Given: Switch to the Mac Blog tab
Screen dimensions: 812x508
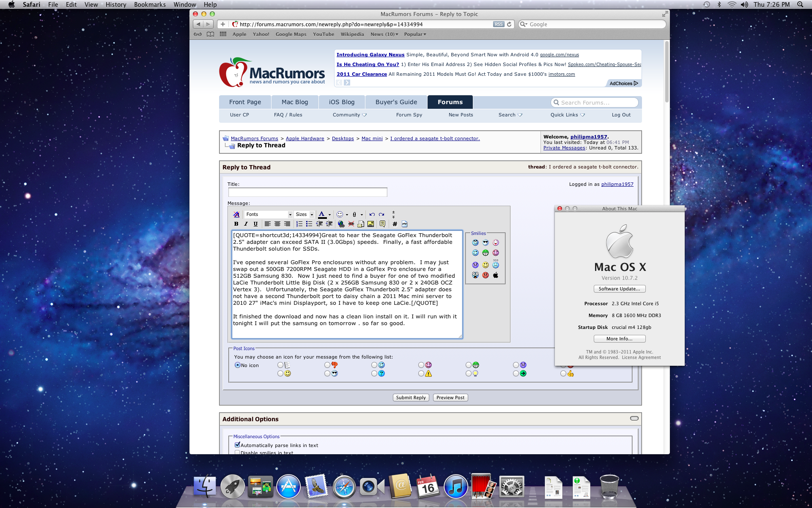Looking at the screenshot, I should point(295,102).
